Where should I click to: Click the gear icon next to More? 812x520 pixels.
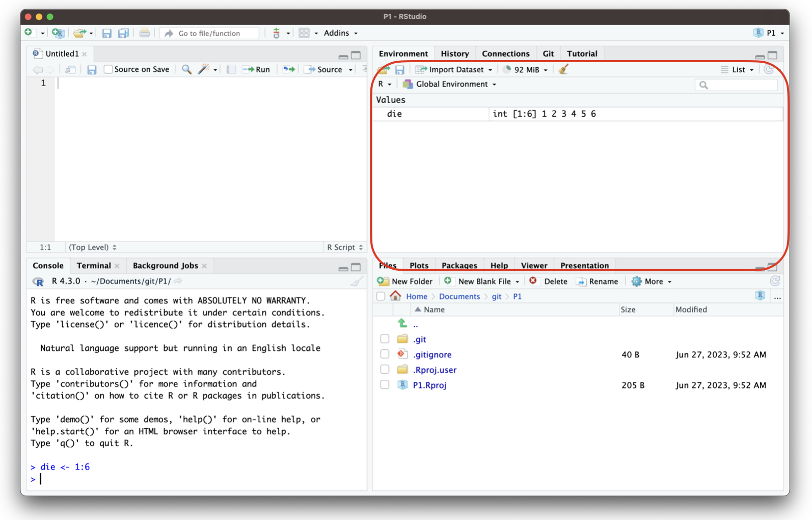pos(636,281)
